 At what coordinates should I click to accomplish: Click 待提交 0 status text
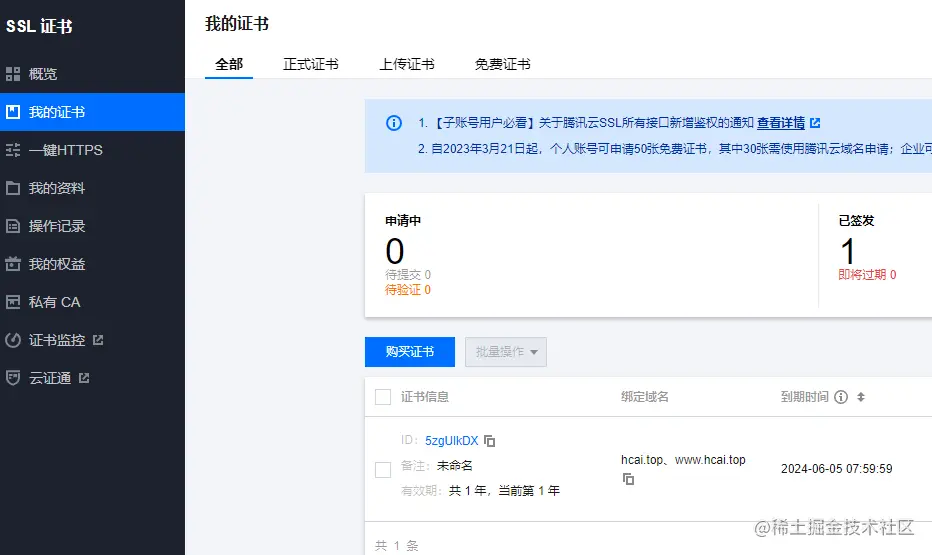tap(408, 275)
